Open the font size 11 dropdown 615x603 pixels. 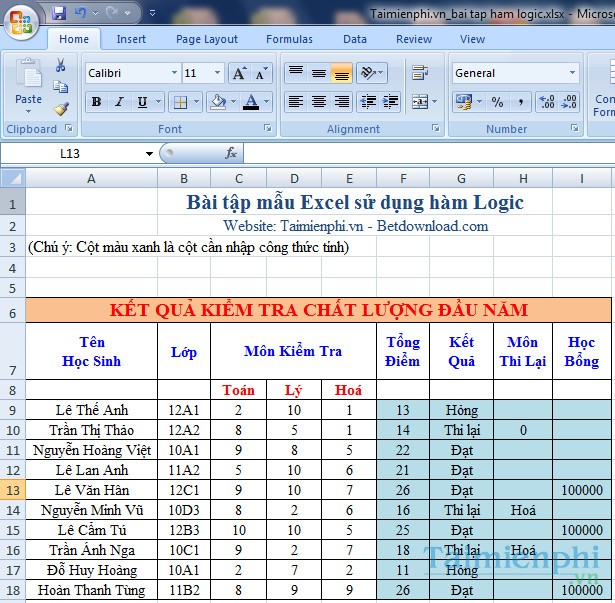click(217, 73)
